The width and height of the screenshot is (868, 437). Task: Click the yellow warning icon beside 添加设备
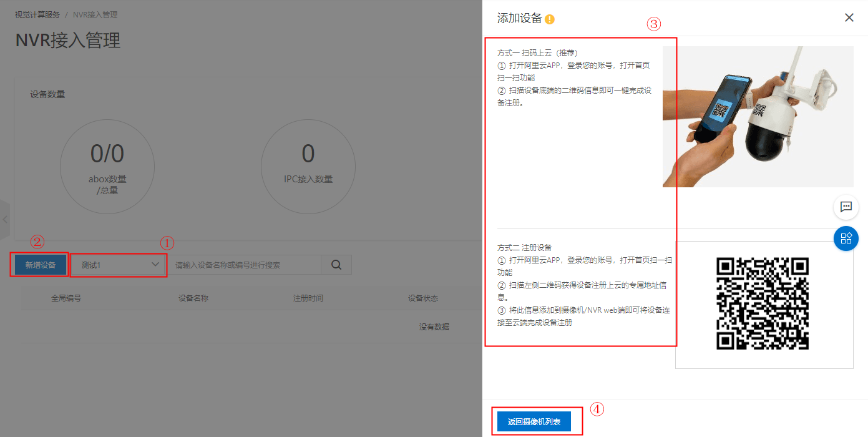tap(550, 19)
